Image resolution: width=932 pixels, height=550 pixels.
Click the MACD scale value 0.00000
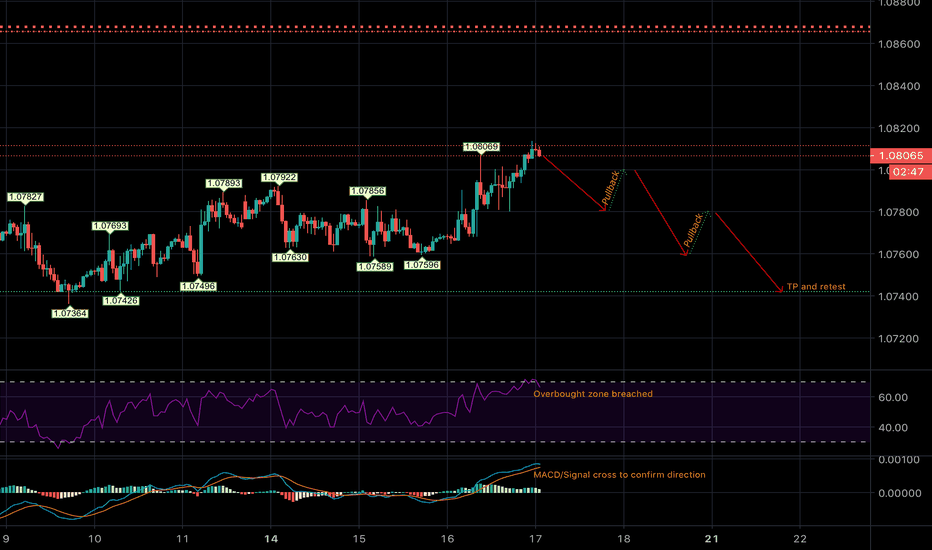coord(900,493)
